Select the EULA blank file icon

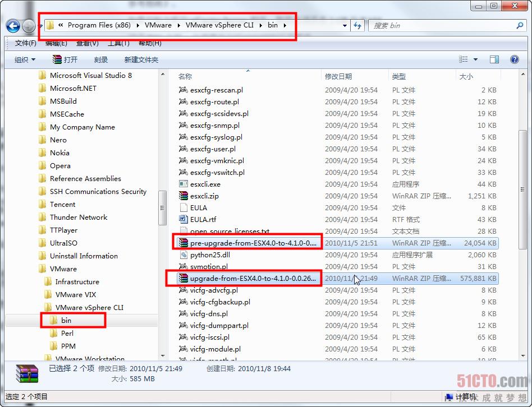tap(183, 207)
